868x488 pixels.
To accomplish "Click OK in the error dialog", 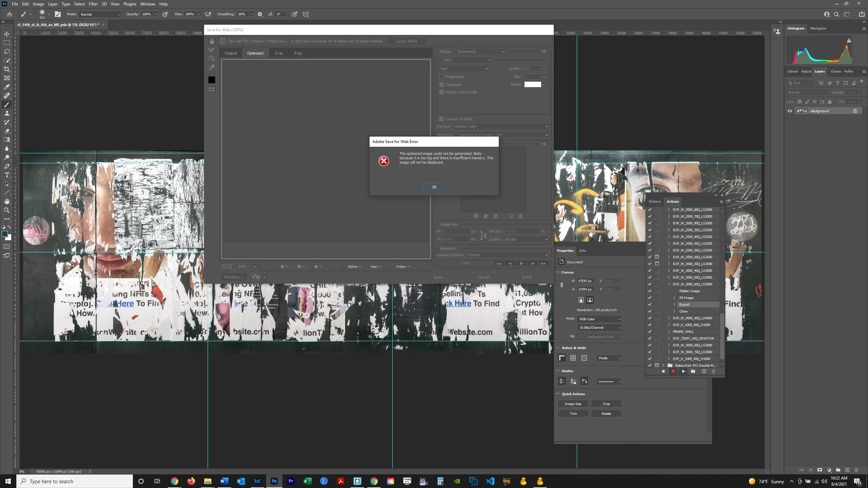I will point(434,187).
